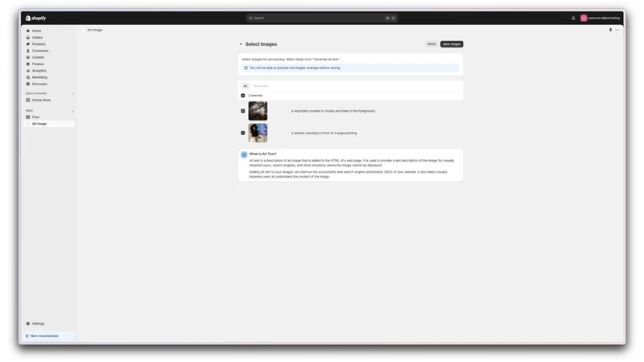
Task: Open Customers via person icon
Action: point(28,51)
